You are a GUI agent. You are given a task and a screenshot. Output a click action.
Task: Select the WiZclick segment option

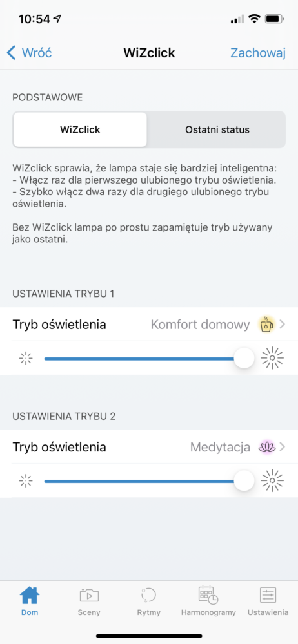[x=80, y=130]
